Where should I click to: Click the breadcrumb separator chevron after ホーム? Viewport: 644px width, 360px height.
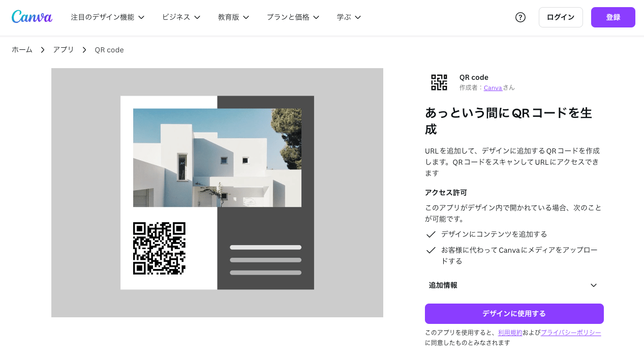[42, 50]
